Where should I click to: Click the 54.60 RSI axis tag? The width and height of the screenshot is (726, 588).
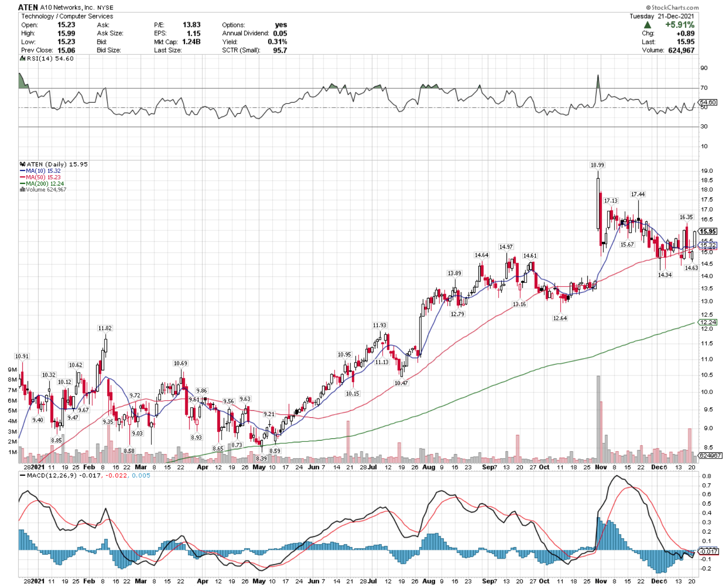(x=708, y=102)
